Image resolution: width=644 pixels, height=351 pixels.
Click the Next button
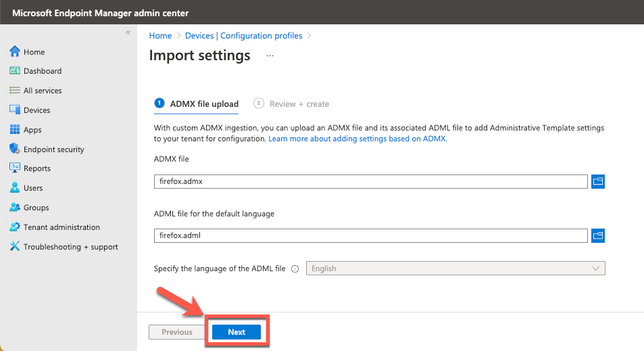tap(237, 332)
